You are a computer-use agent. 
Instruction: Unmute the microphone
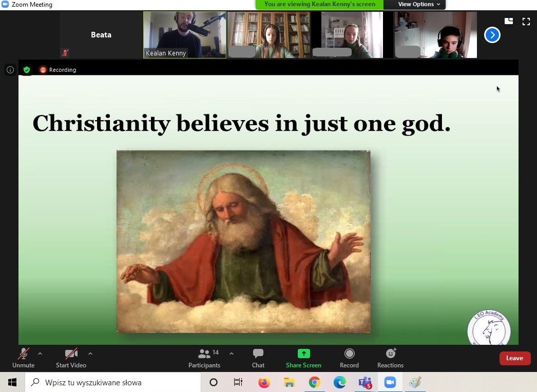(x=23, y=358)
